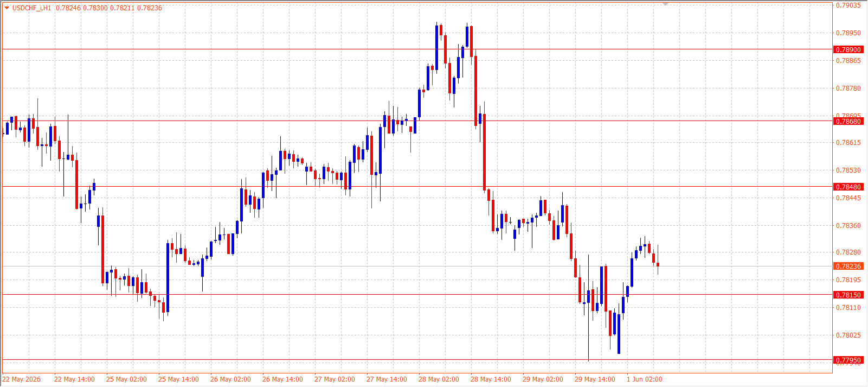The image size is (868, 387).
Task: Click the USDCHF_i,H1 symbol label
Action: tap(31, 8)
